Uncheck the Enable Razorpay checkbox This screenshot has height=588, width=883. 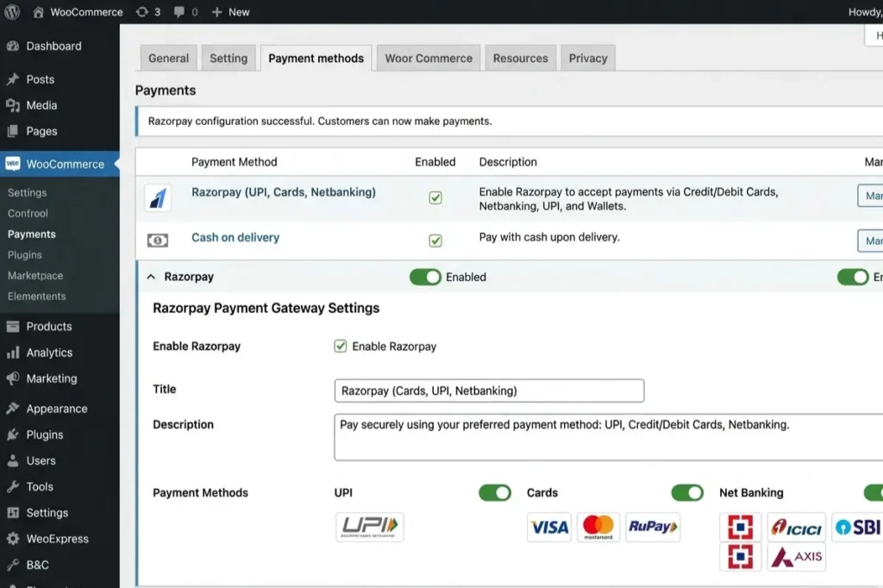pos(340,346)
